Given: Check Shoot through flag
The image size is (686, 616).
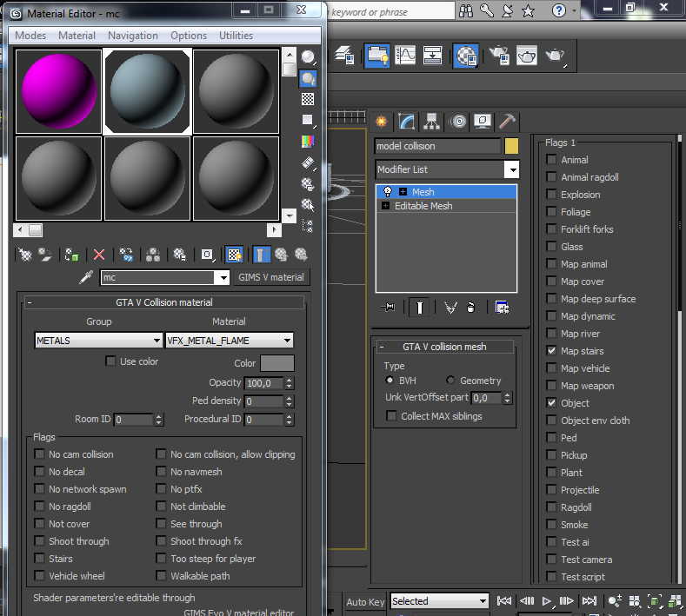Looking at the screenshot, I should point(39,541).
